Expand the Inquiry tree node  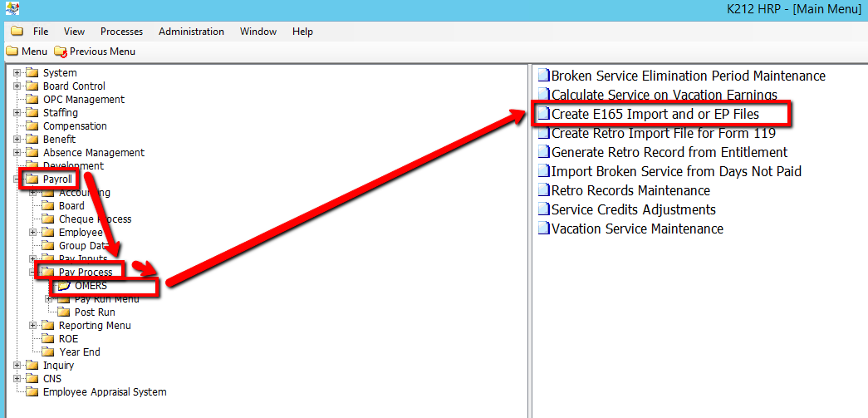pos(17,366)
